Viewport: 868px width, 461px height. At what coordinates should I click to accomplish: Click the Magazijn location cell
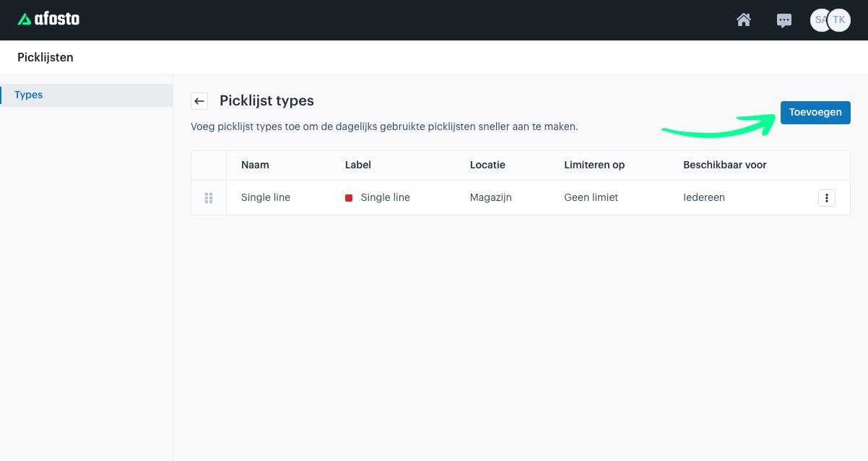(491, 197)
